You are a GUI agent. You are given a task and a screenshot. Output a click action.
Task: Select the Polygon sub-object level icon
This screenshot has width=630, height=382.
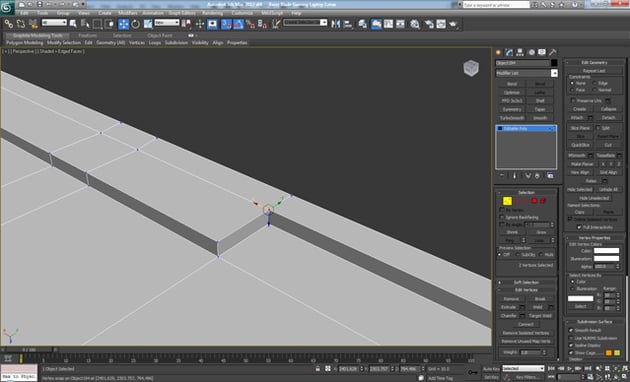(534, 201)
